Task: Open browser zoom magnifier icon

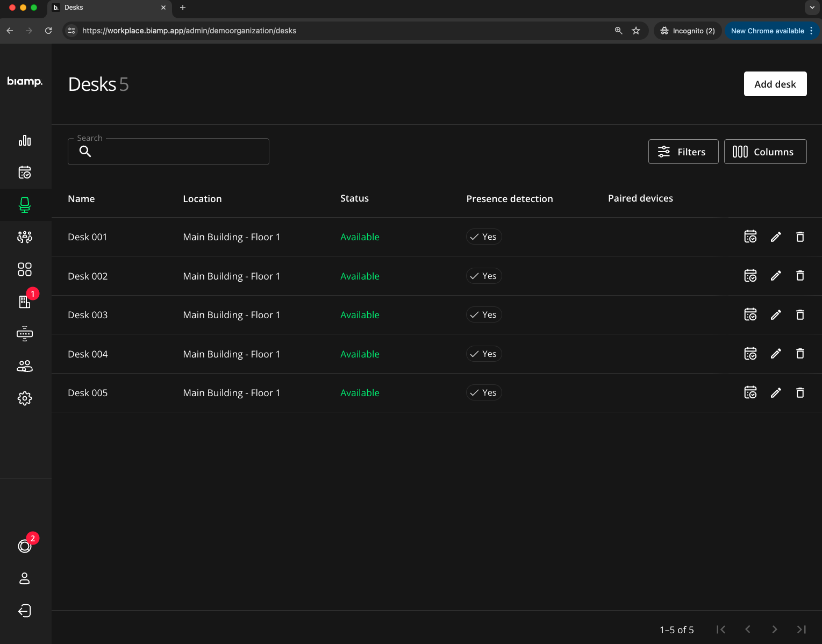Action: tap(619, 31)
